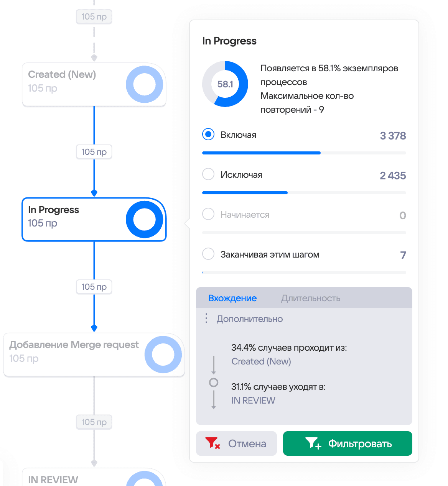
Task: Click the In Progress node donut icon
Action: (x=145, y=220)
